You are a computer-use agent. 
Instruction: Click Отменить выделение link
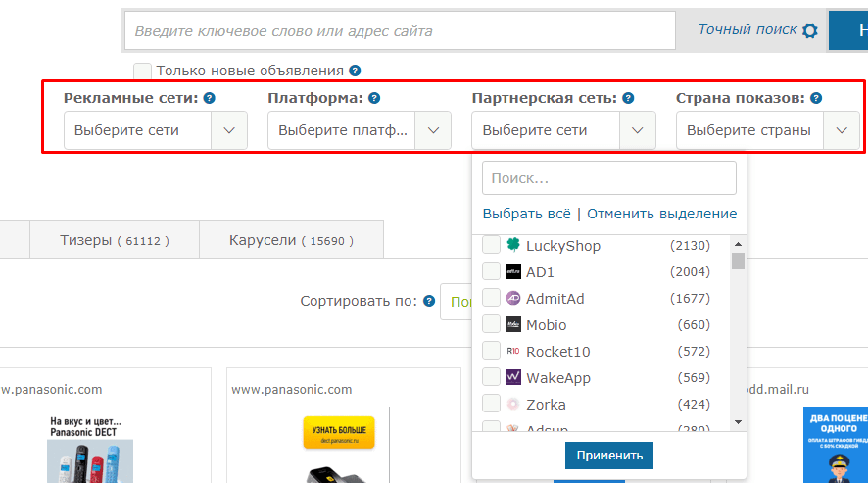pyautogui.click(x=662, y=214)
